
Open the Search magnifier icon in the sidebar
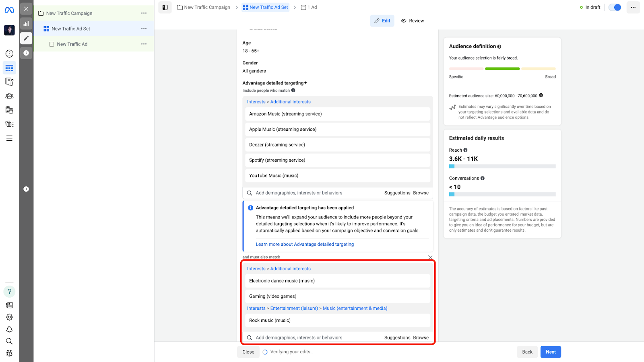point(9,341)
